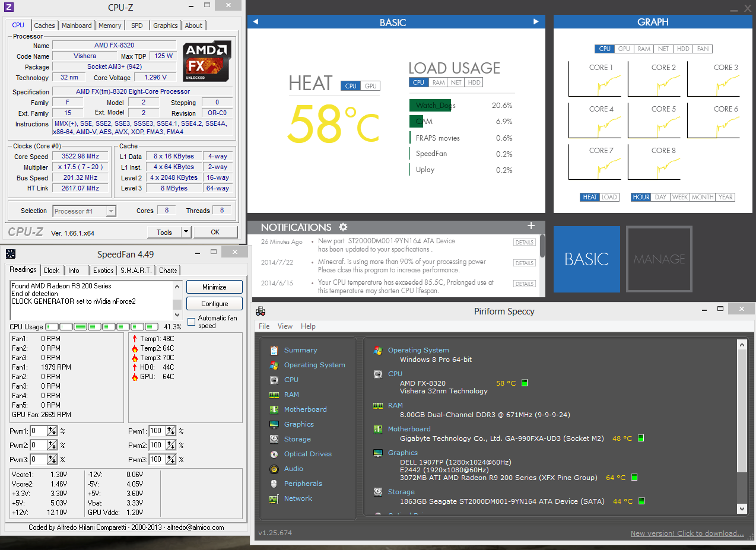Switch HEAT display to CPU

click(351, 86)
